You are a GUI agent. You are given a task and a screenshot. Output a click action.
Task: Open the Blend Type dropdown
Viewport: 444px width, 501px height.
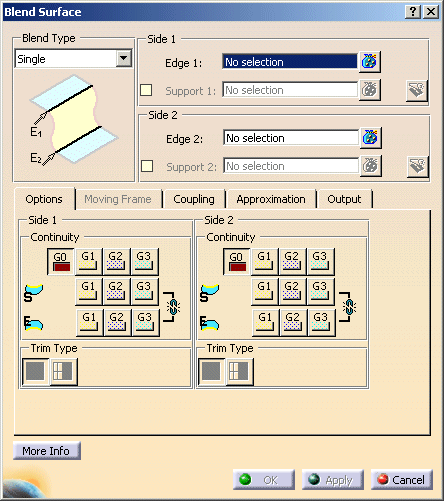[x=124, y=59]
